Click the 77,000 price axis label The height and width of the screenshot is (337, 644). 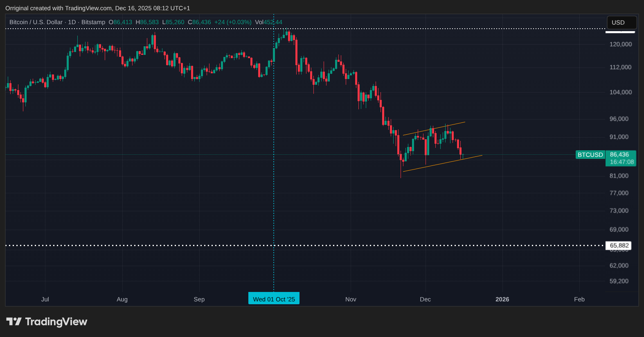tap(619, 193)
